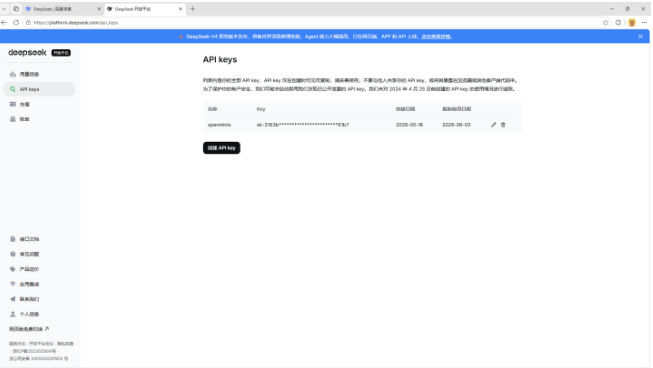Open the workspaces icon next to tabs
Viewport: 653px width, 368px height.
point(16,9)
